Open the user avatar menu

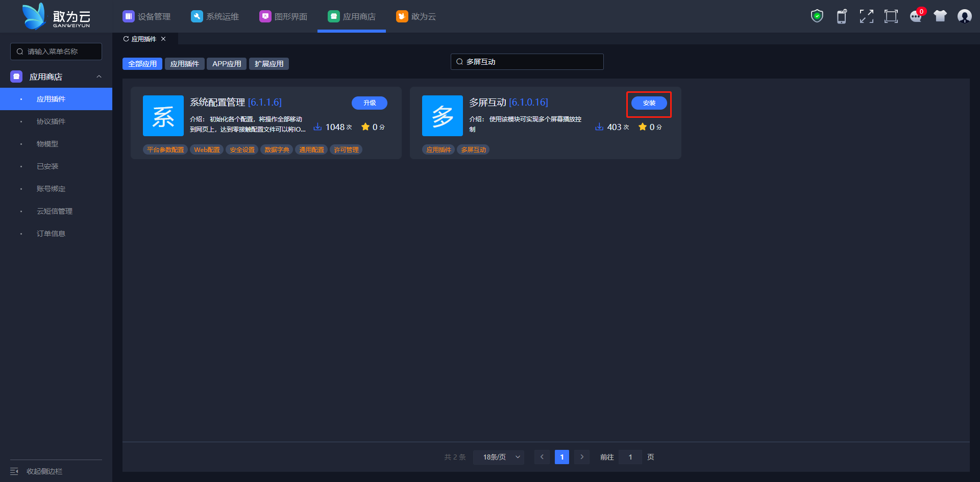pyautogui.click(x=965, y=16)
